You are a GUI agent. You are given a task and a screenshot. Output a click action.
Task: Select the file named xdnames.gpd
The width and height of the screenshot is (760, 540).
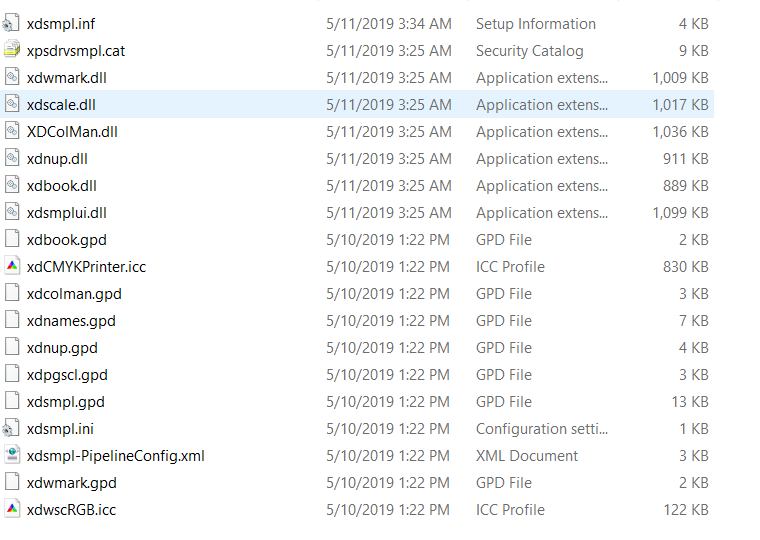tap(71, 321)
